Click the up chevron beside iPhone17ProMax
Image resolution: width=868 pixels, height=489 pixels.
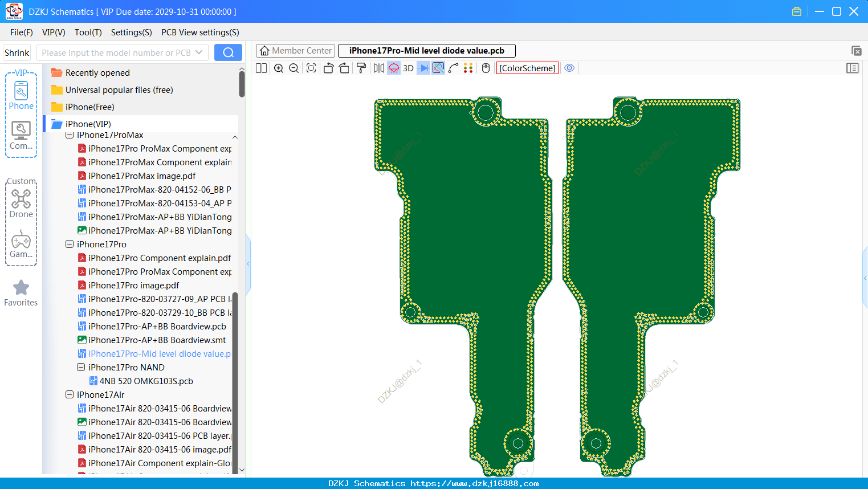click(235, 137)
